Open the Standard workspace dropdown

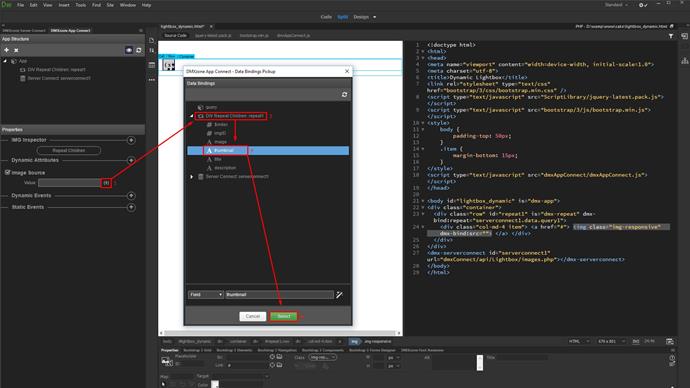[616, 5]
